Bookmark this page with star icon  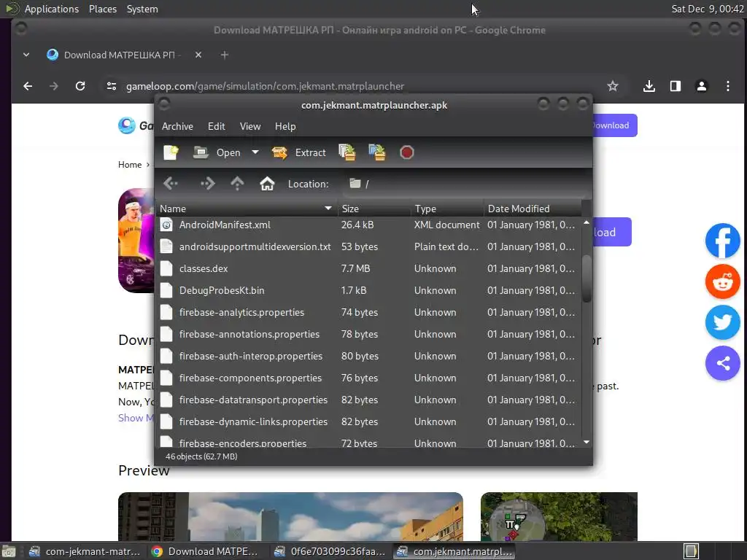613,86
